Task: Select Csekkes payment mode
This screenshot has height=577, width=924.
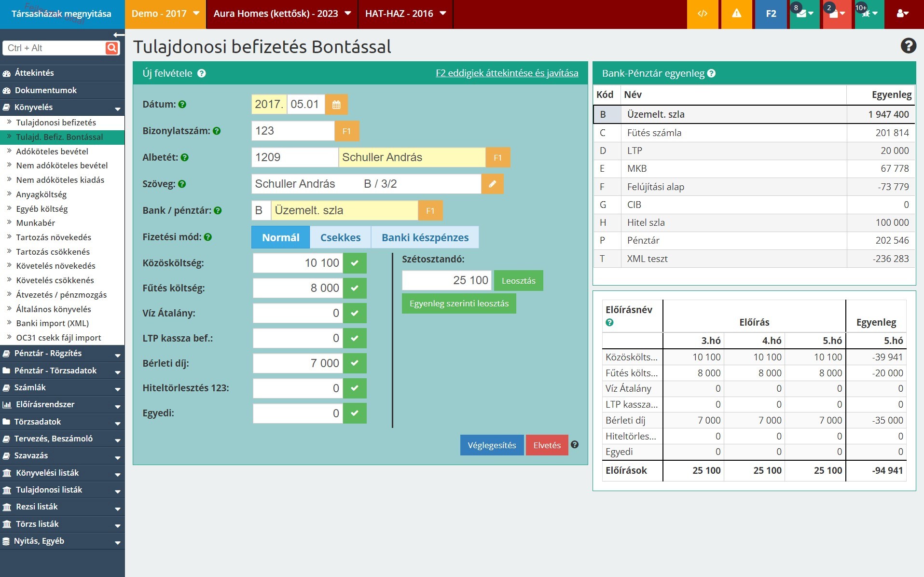Action: 340,237
